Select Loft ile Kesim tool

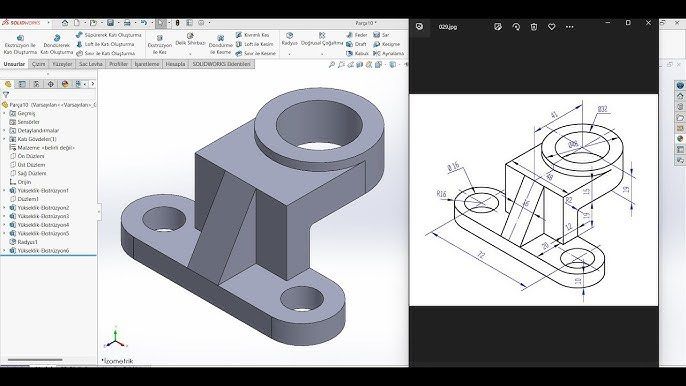point(255,44)
